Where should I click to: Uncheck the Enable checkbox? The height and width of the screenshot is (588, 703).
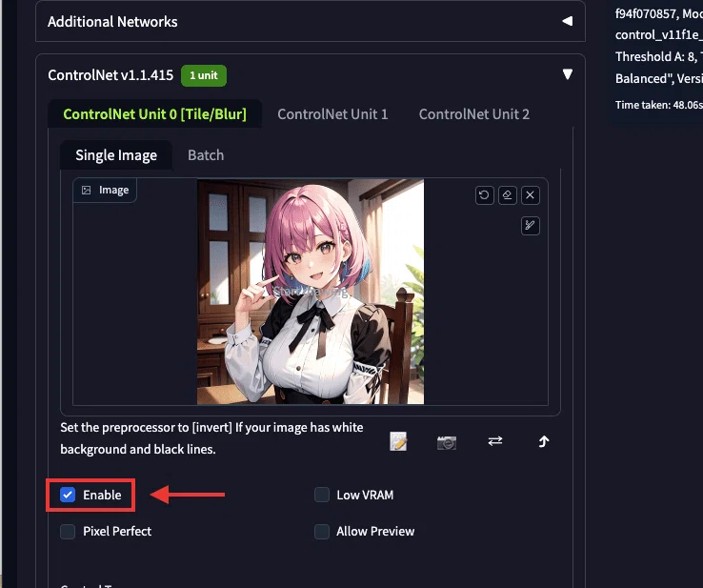point(68,495)
